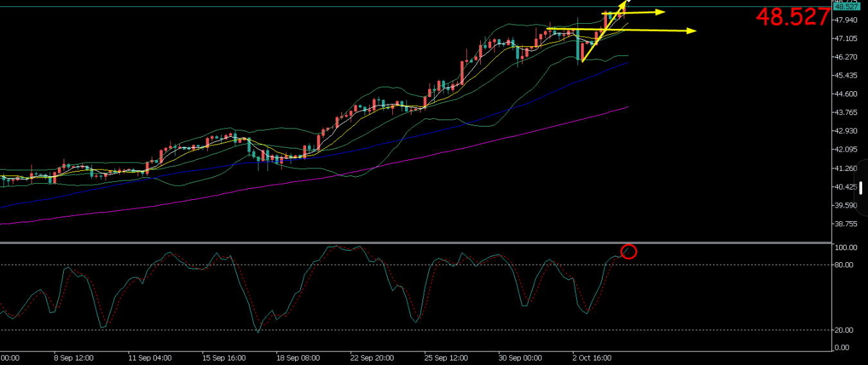
Task: Click the stochastic 80.00 level label
Action: (845, 265)
